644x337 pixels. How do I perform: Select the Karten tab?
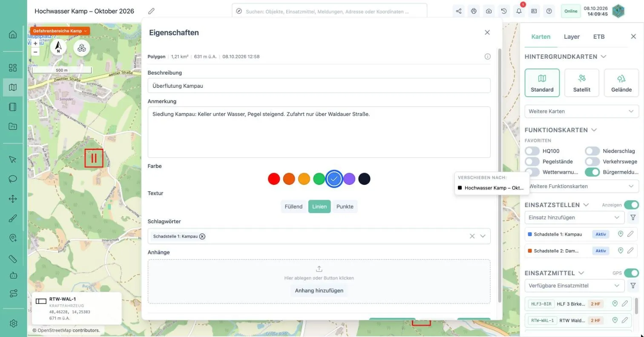(541, 37)
